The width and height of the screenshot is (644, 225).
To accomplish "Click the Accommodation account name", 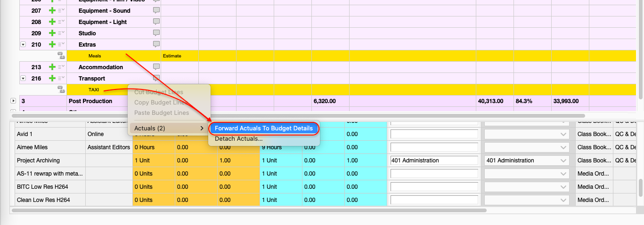I will click(x=101, y=67).
